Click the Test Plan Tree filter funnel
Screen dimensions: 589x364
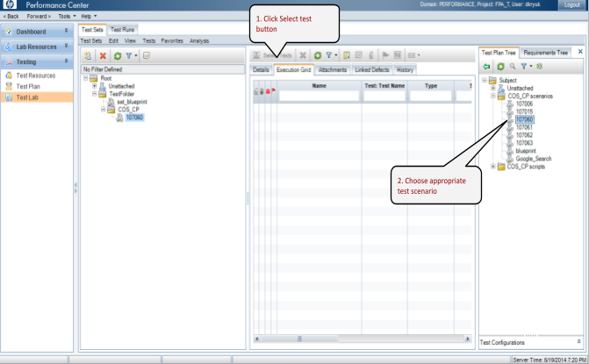524,67
